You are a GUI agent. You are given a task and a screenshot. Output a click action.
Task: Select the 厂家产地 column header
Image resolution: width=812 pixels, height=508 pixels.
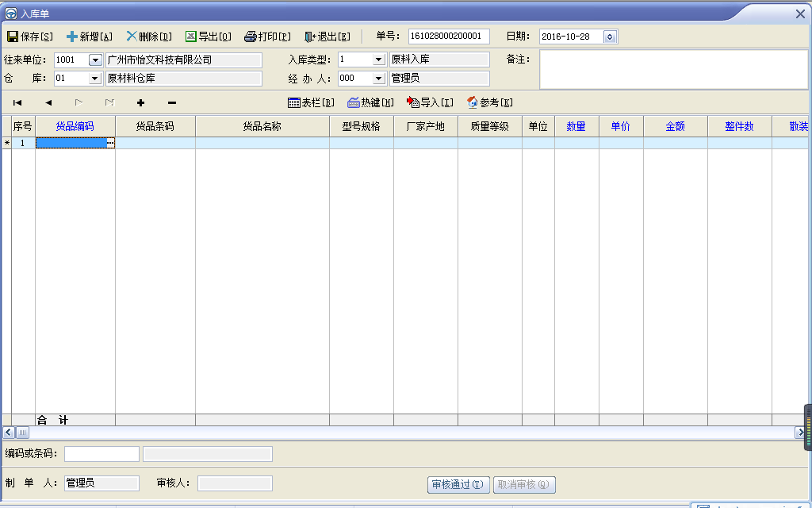point(426,126)
